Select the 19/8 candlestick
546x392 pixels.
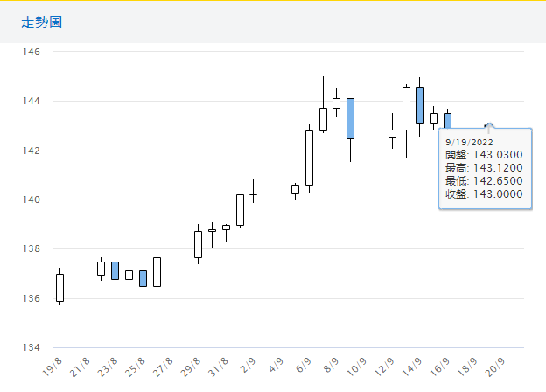[59, 287]
